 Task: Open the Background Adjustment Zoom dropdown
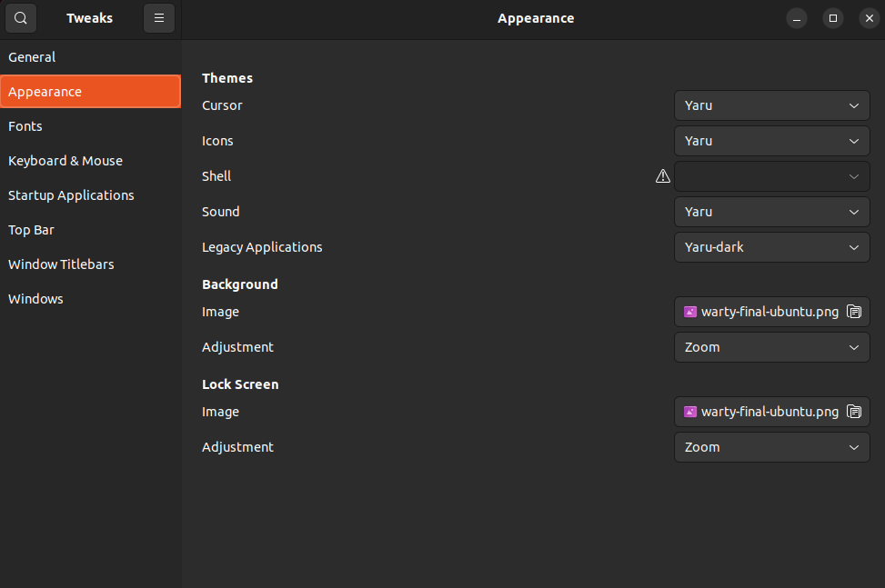tap(771, 347)
